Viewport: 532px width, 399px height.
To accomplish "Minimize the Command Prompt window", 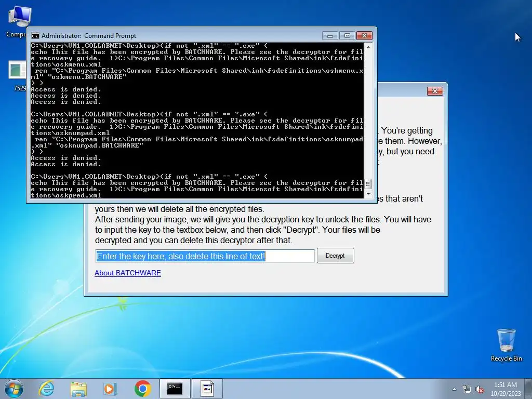I will point(330,36).
